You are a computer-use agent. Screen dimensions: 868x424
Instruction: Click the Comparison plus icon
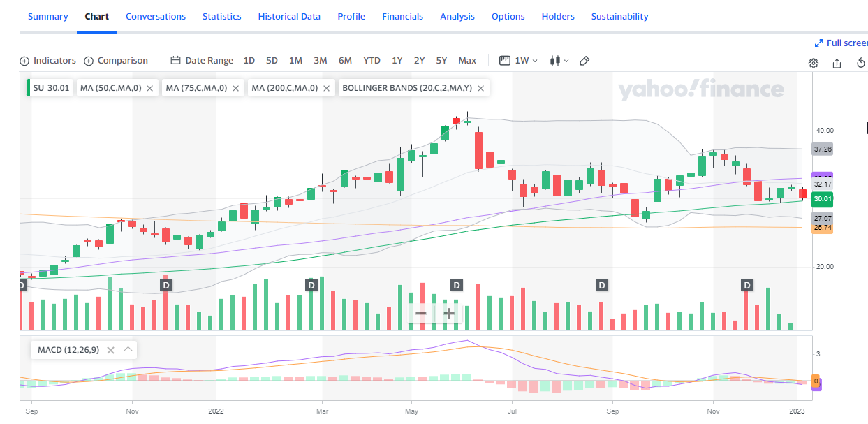coord(89,61)
